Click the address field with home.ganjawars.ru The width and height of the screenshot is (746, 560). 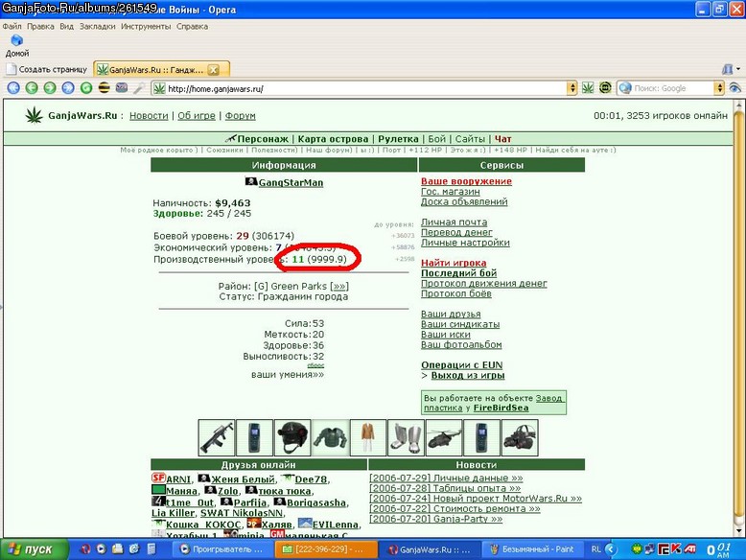(x=365, y=88)
